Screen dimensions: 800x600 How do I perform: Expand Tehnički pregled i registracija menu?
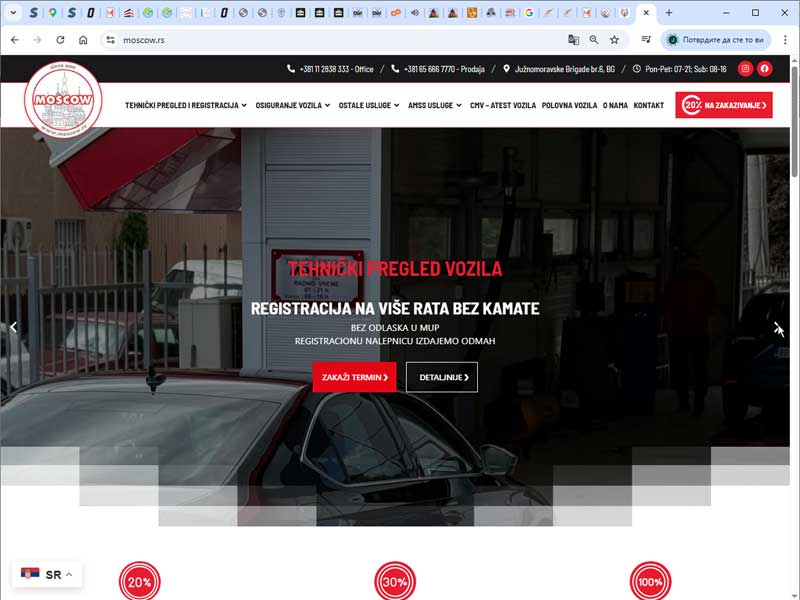[x=185, y=105]
